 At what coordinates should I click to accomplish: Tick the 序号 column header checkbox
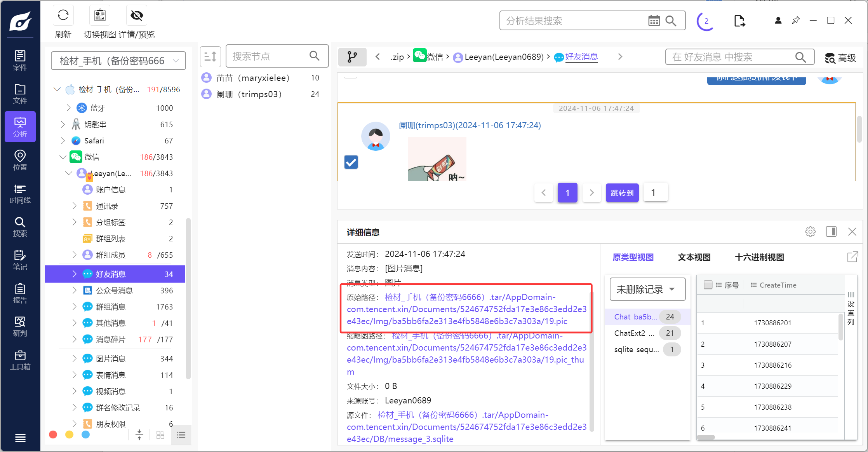coord(708,285)
